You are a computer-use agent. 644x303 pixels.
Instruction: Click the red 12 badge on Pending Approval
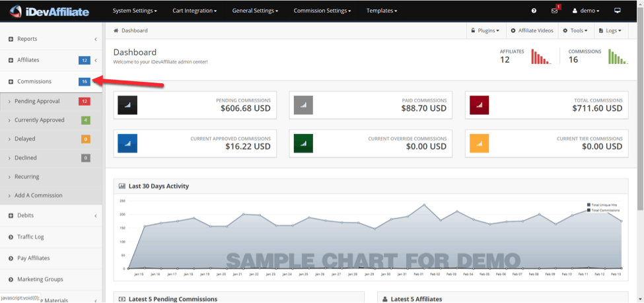click(85, 102)
